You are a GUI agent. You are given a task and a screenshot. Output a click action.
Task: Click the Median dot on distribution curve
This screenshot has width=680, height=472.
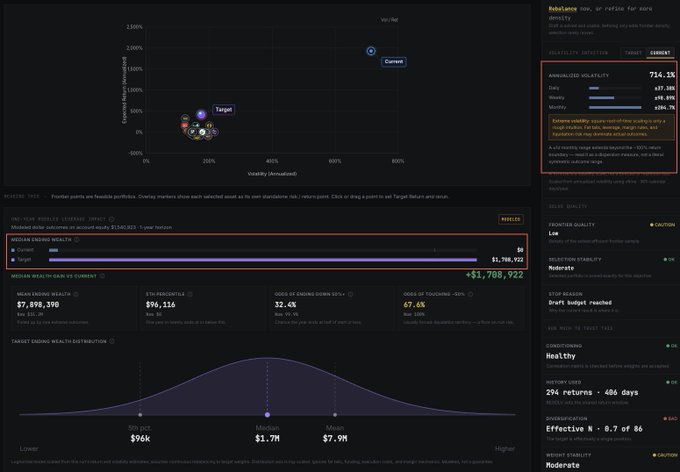tap(268, 415)
